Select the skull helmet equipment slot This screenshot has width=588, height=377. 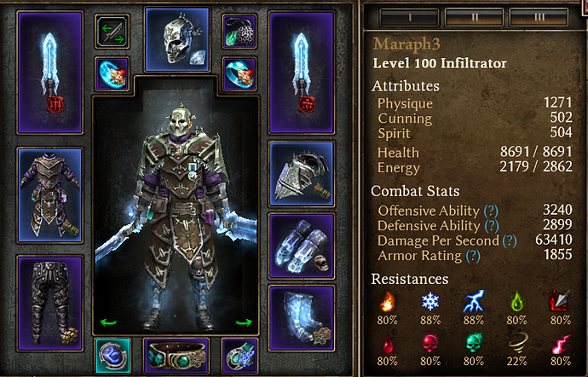click(177, 39)
